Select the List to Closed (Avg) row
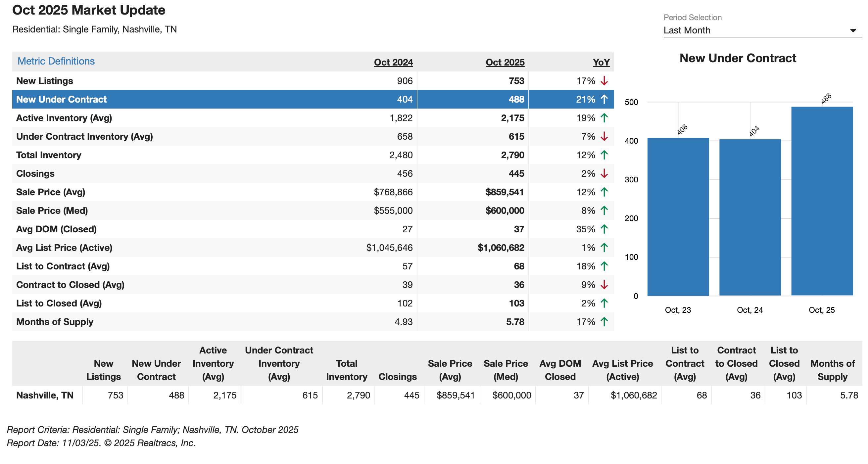This screenshot has height=464, width=868. click(x=59, y=303)
